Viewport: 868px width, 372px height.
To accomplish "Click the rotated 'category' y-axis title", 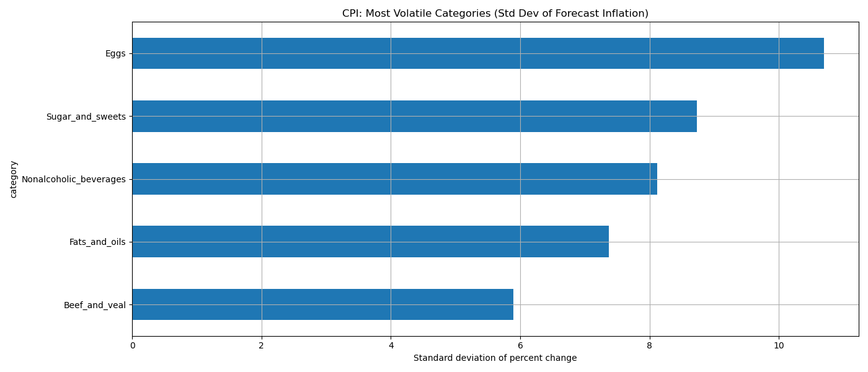I will tap(14, 179).
